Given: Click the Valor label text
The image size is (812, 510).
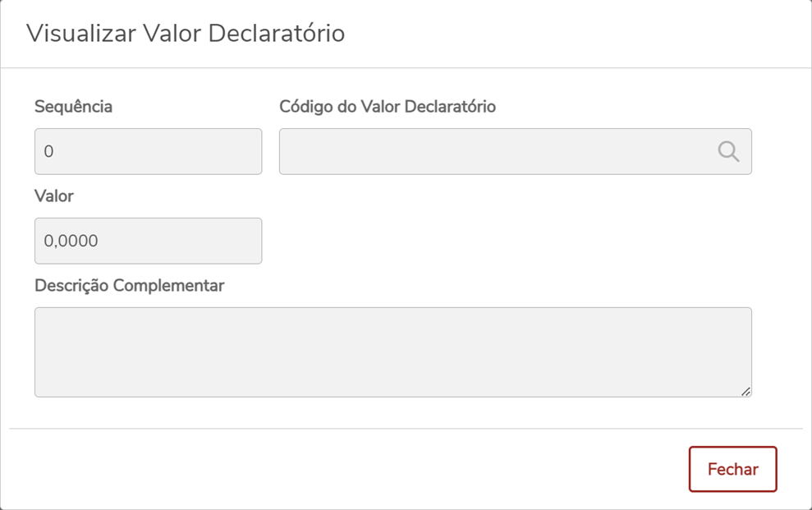Looking at the screenshot, I should pyautogui.click(x=54, y=196).
